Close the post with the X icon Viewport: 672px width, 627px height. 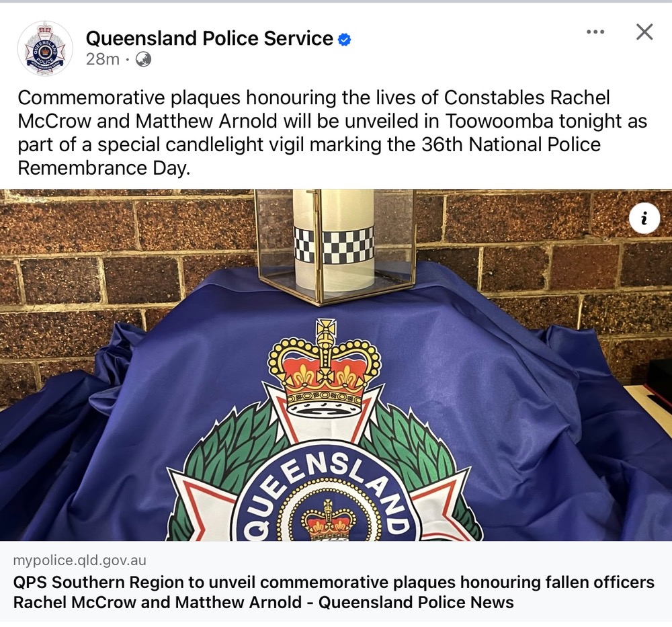(644, 32)
